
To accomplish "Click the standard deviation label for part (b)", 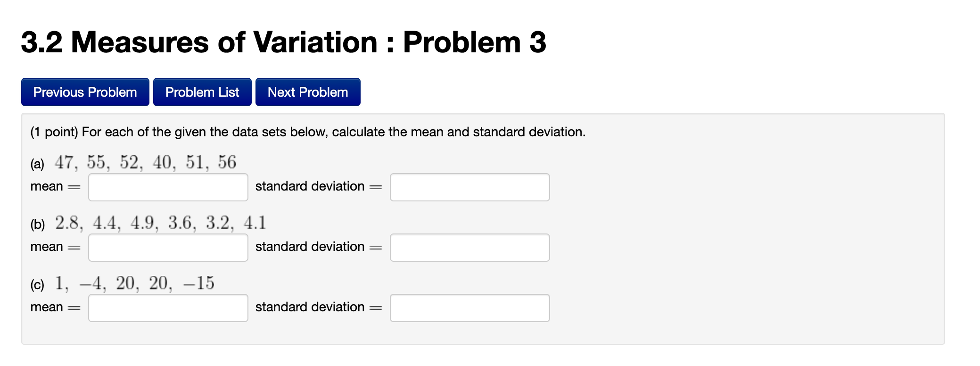I will (x=311, y=246).
